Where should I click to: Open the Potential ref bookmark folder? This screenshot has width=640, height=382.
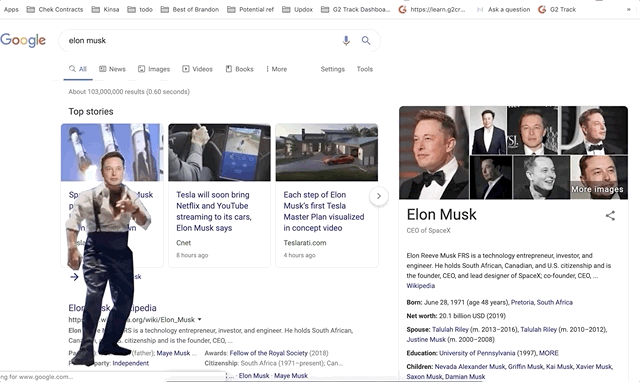tap(251, 9)
